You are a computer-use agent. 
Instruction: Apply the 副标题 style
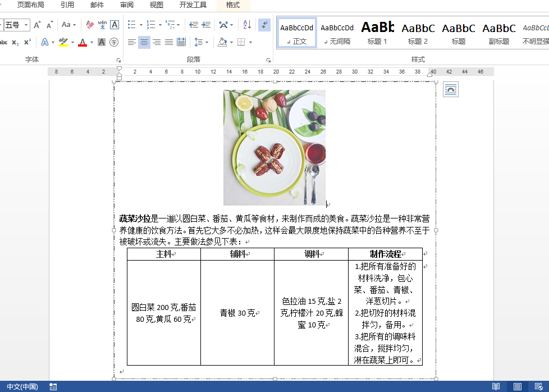pyautogui.click(x=499, y=32)
